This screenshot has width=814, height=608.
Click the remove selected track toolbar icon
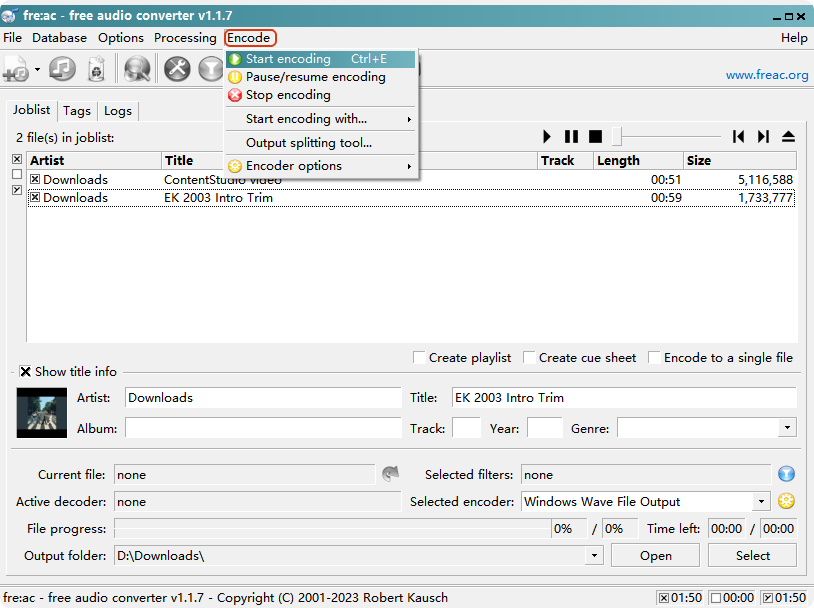96,69
